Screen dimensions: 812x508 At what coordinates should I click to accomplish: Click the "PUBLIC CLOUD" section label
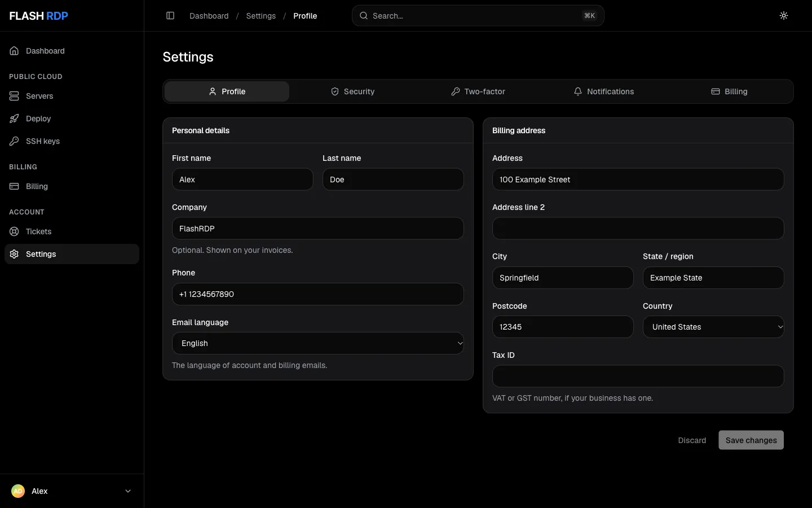(x=36, y=77)
